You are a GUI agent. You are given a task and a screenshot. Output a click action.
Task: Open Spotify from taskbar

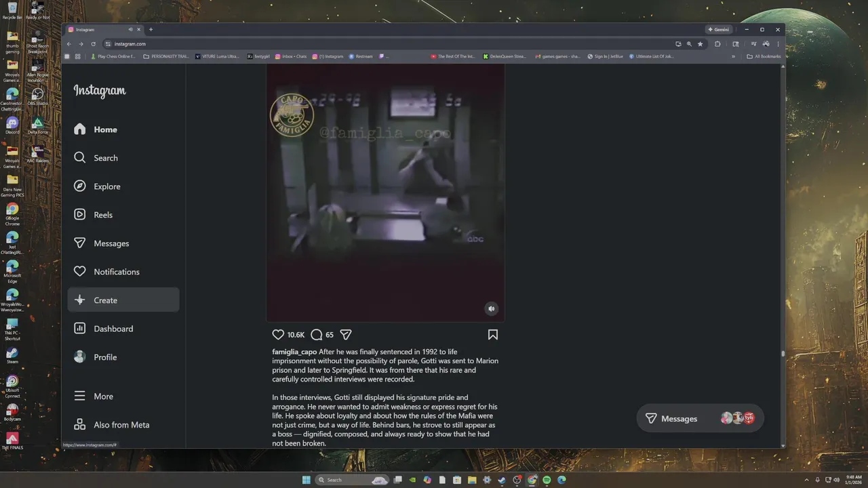click(x=547, y=480)
